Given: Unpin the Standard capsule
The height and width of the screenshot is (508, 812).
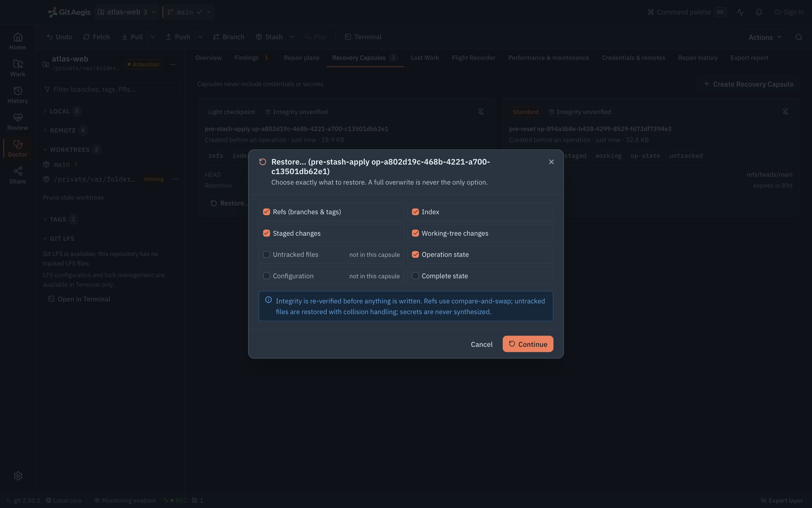Looking at the screenshot, I should click(785, 112).
